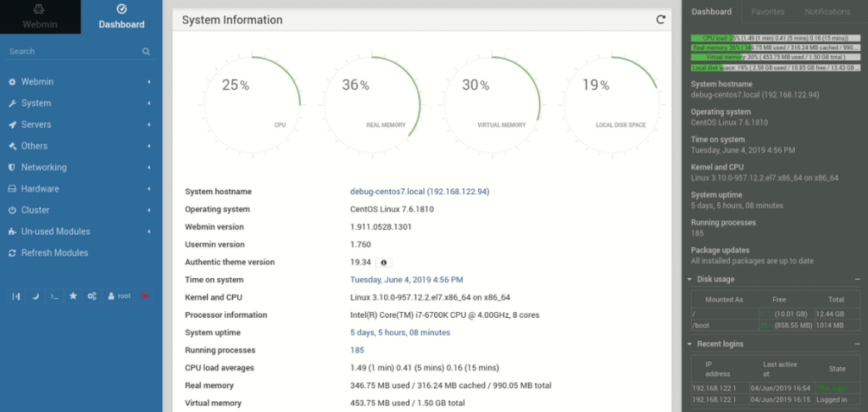The width and height of the screenshot is (868, 412).
Task: Click the Refresh Modules sync icon
Action: 12,253
